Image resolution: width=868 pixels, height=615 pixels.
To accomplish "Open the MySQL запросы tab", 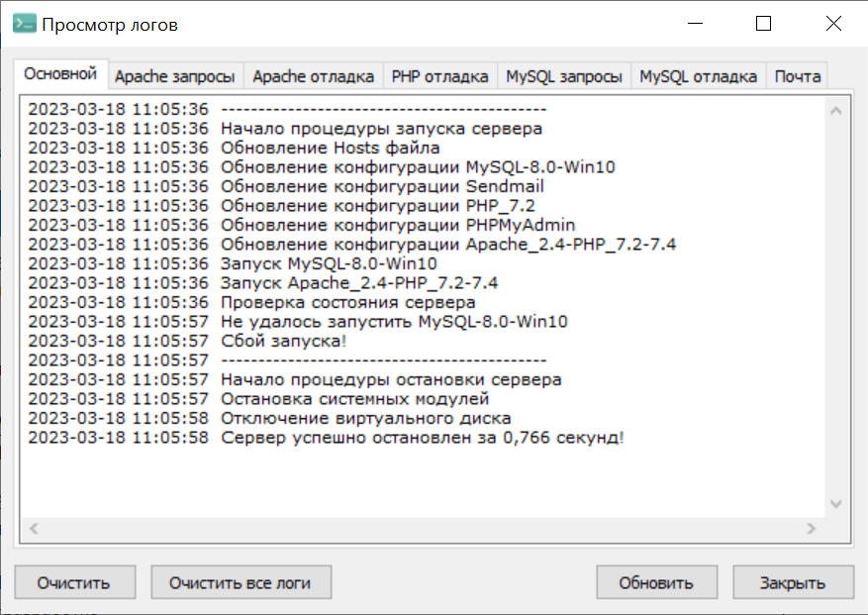I will point(564,76).
